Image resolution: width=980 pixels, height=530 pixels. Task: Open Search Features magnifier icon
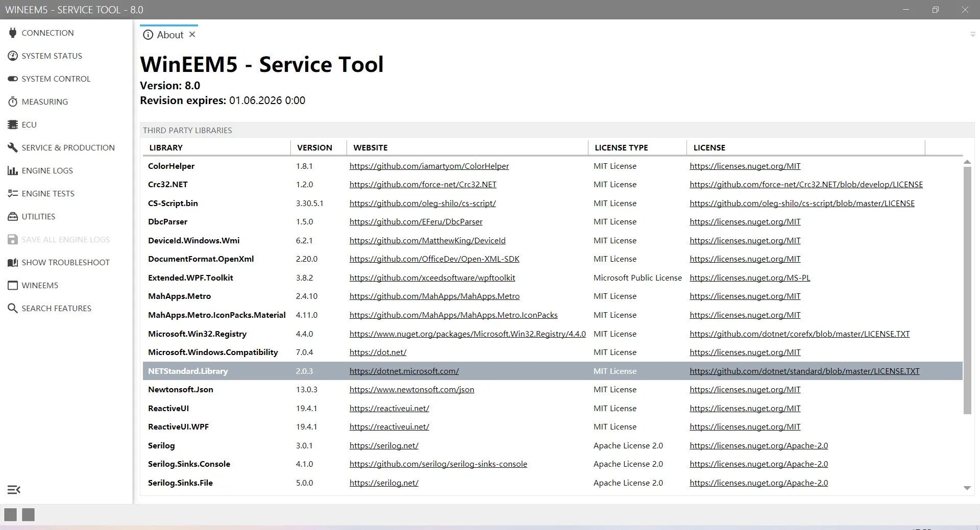(13, 308)
